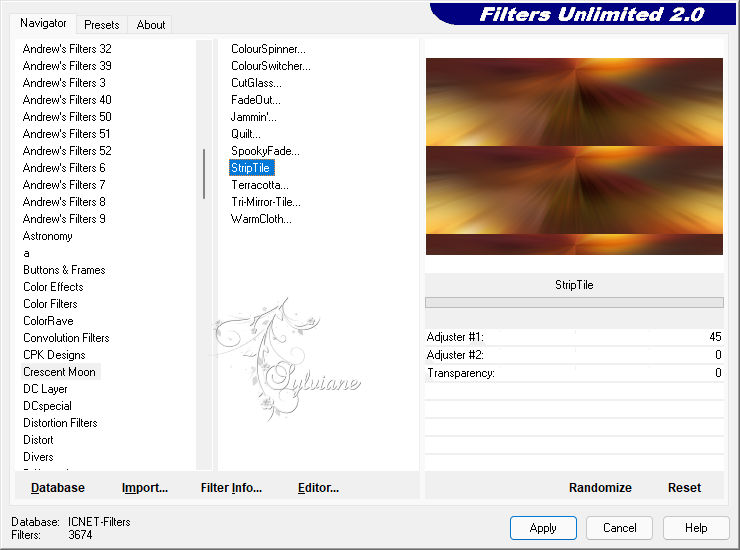Open Help for Filters Unlimited
The width and height of the screenshot is (740, 550).
pos(696,528)
